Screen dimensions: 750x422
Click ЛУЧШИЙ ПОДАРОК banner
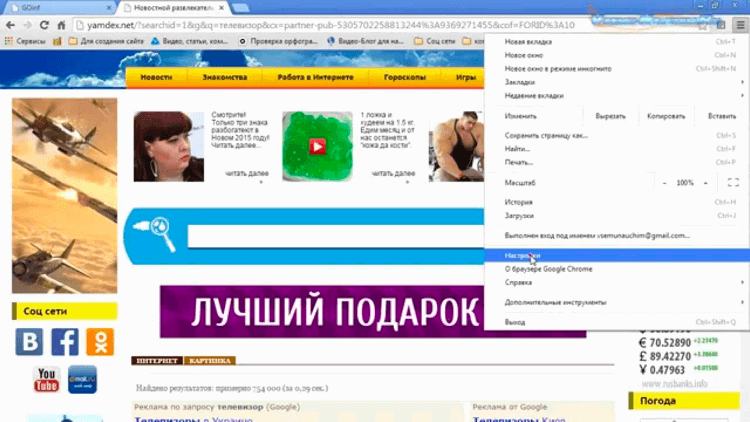coord(322,311)
